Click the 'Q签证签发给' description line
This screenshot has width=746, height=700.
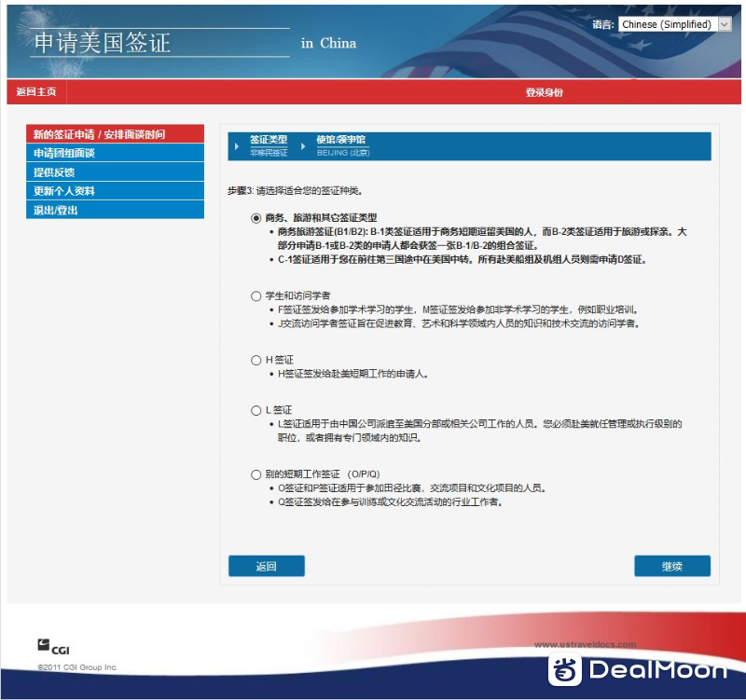(x=391, y=502)
